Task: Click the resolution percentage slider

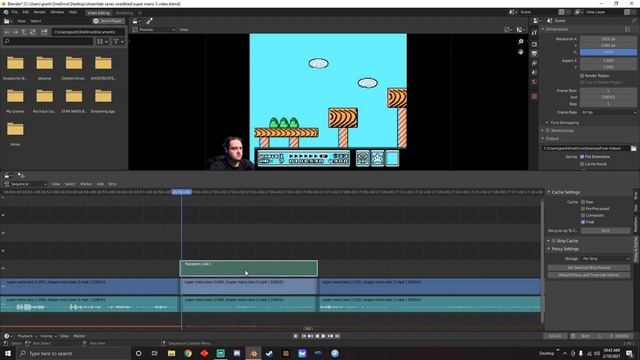Action: [x=608, y=52]
